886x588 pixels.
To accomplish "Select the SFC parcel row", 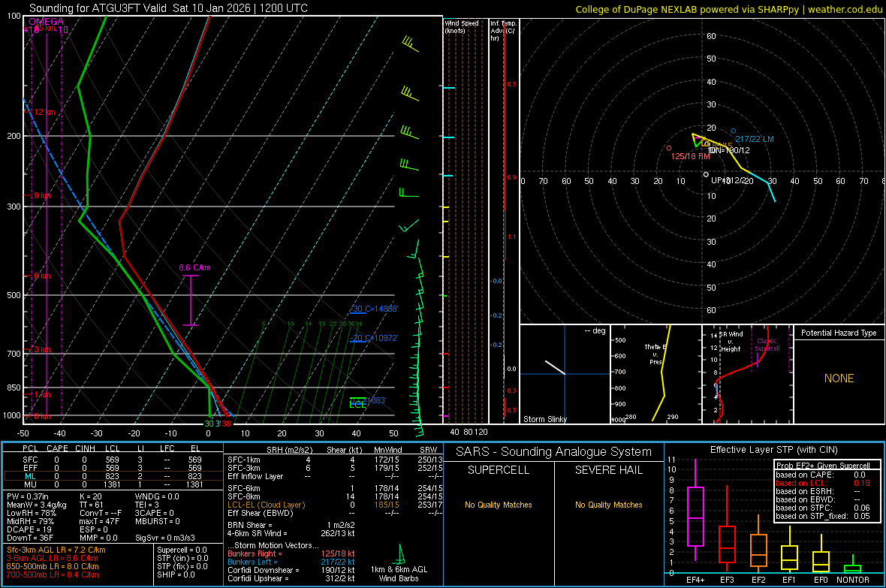I will [x=113, y=460].
